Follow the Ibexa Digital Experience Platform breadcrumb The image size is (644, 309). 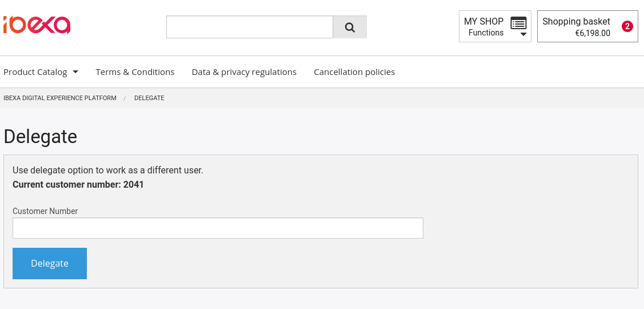(60, 98)
